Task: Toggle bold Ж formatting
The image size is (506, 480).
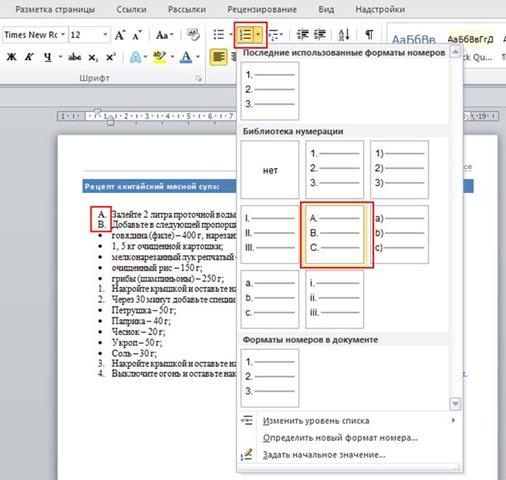Action: (11, 57)
